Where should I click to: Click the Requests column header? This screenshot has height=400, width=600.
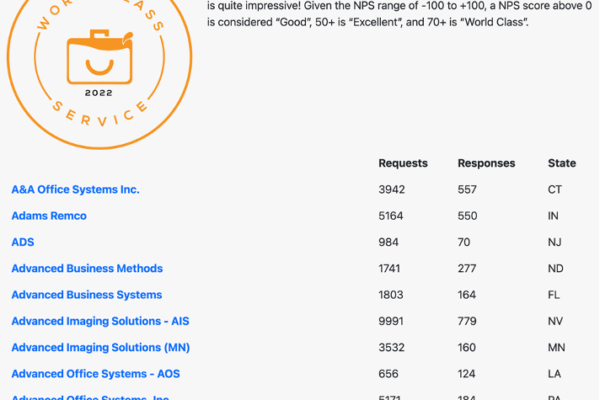coord(403,163)
